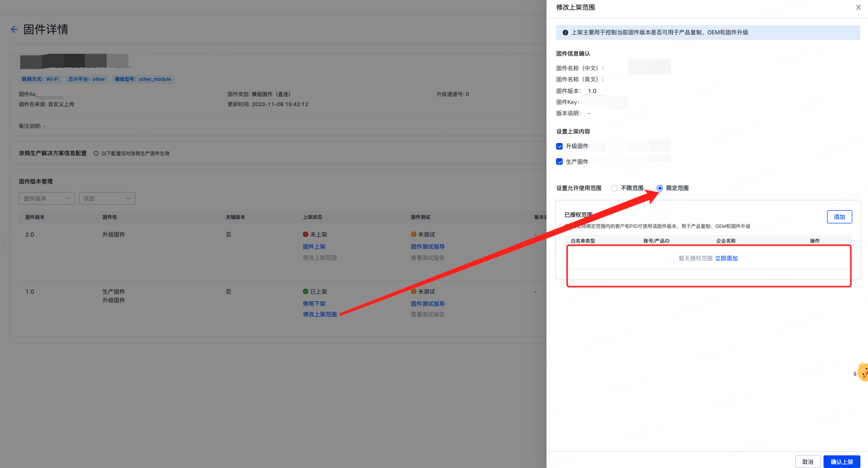This screenshot has width=868, height=468.
Task: Open the 状态 filter dropdown
Action: [107, 199]
